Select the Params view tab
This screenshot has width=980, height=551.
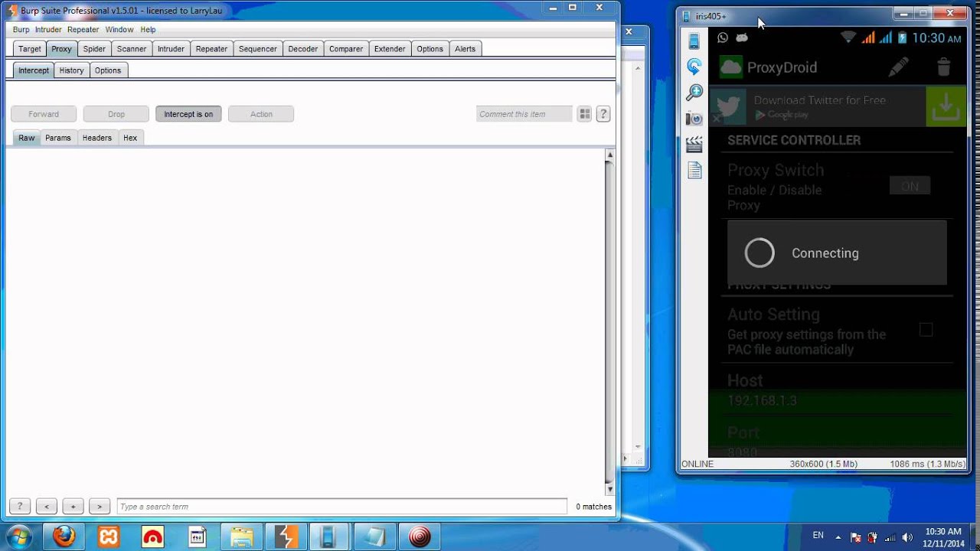(57, 138)
